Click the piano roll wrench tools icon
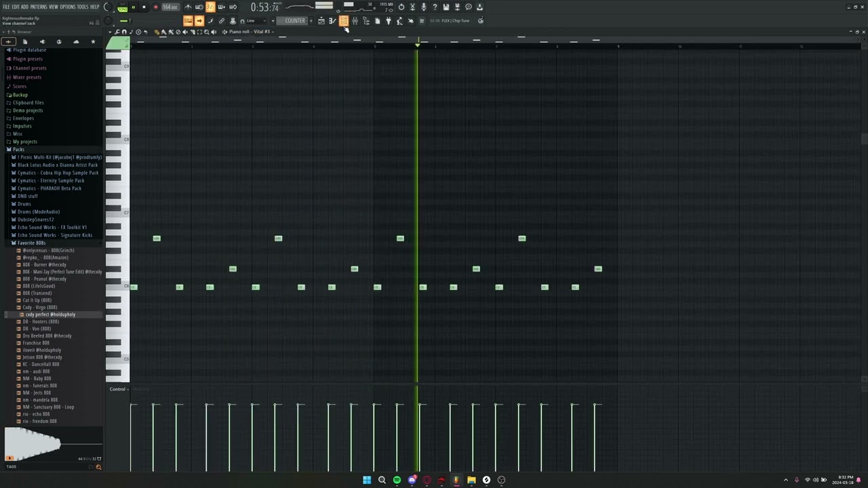The width and height of the screenshot is (868, 488). coord(117,32)
